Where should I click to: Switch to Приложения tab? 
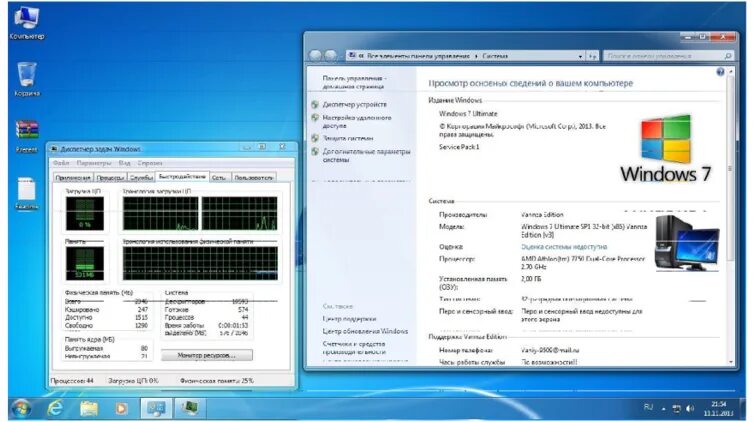[73, 178]
